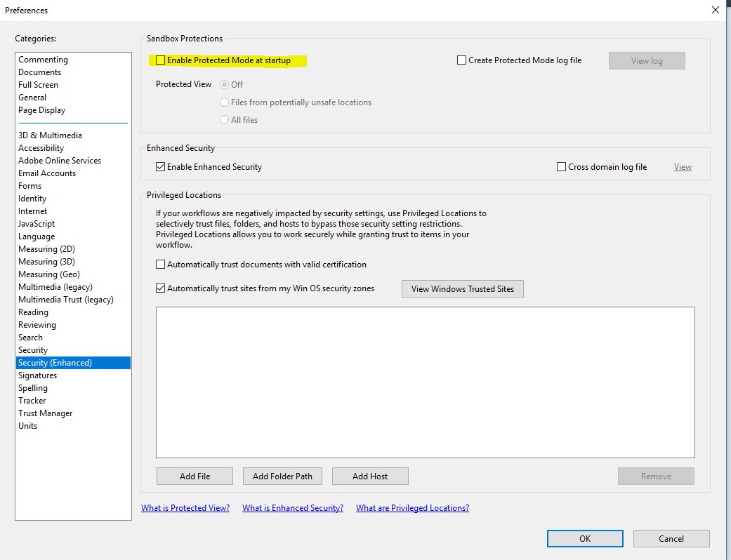
Task: Close the Preferences window
Action: point(715,10)
